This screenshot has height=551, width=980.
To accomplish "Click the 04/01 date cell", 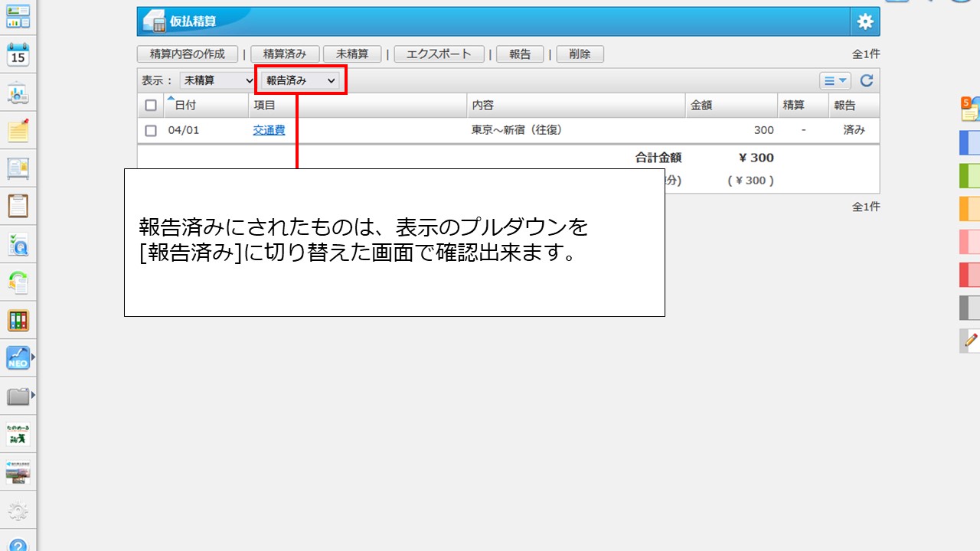I will pyautogui.click(x=184, y=130).
